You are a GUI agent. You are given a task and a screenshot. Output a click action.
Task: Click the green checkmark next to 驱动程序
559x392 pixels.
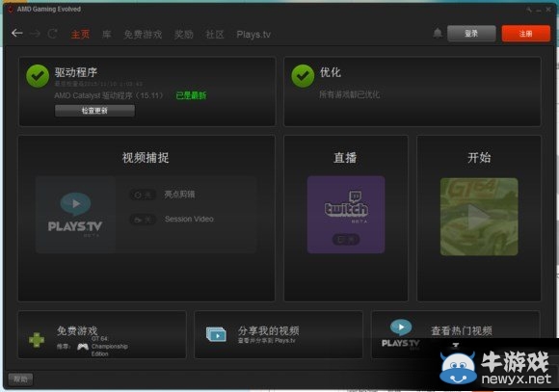38,76
